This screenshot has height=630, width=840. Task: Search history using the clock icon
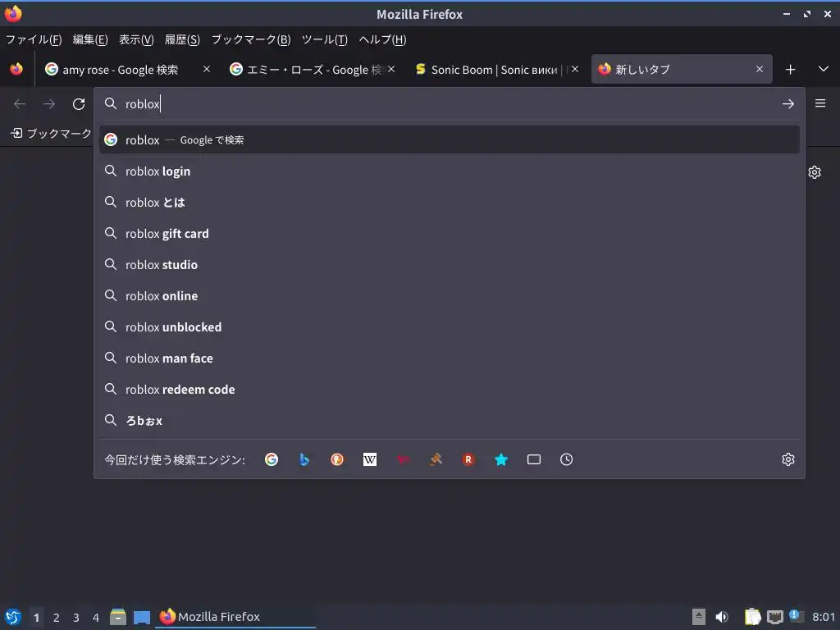(x=566, y=459)
